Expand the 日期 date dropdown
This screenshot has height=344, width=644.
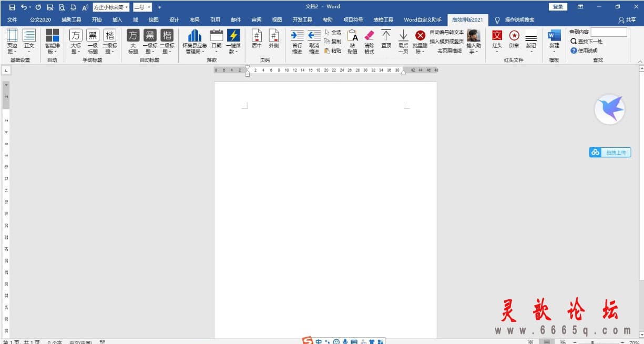click(217, 52)
